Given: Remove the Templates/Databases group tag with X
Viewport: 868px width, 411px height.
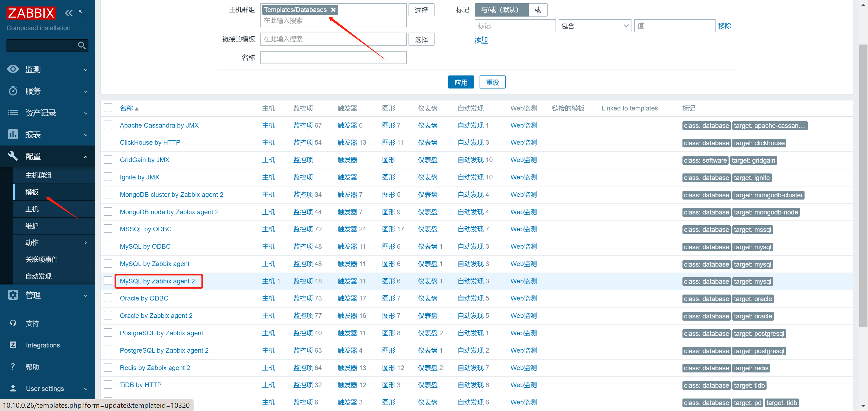Looking at the screenshot, I should coord(333,10).
